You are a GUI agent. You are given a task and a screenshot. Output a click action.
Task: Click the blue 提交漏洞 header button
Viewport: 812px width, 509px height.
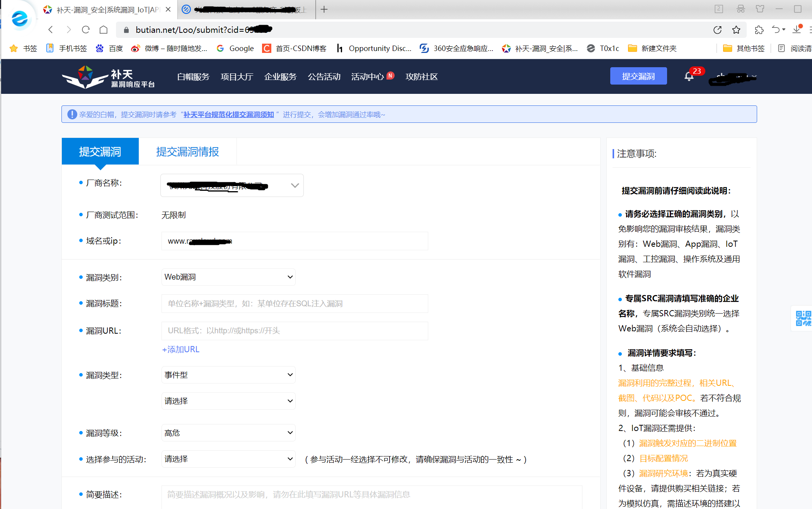click(638, 76)
